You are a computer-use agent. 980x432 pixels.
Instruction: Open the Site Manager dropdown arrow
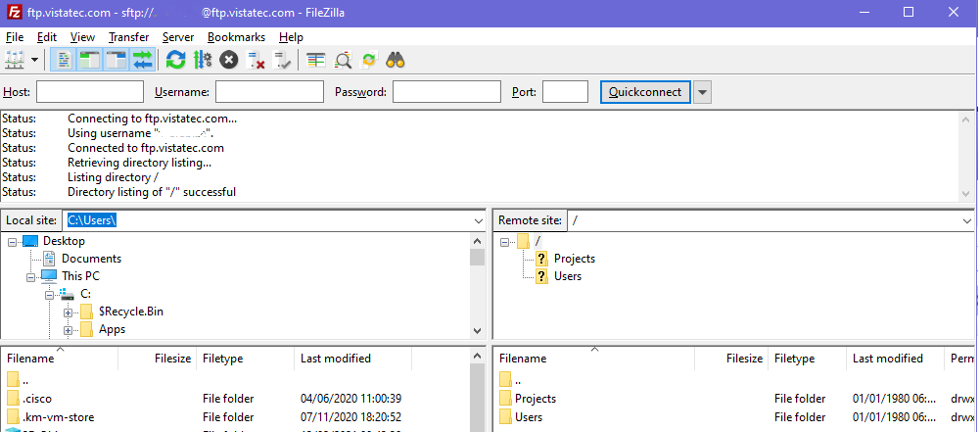click(x=34, y=60)
